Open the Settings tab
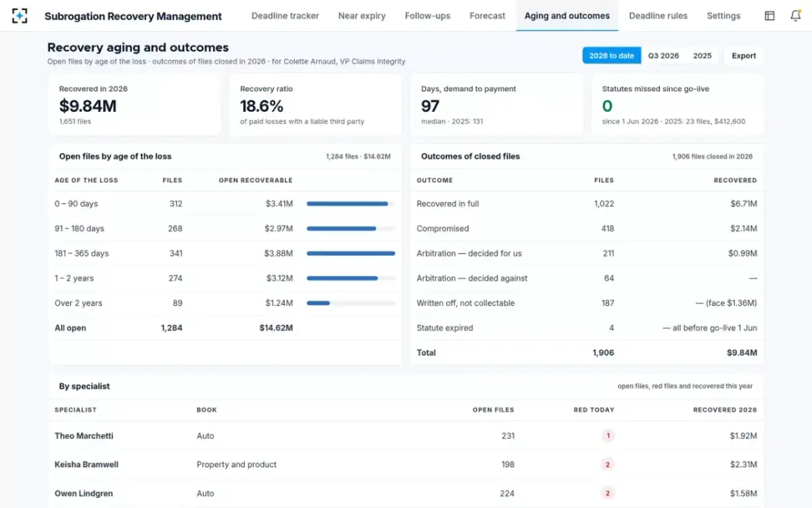Screen dimensions: 812x508 [723, 16]
